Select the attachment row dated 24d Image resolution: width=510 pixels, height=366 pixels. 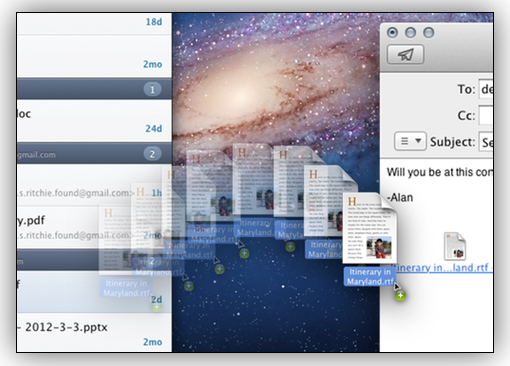[94, 121]
